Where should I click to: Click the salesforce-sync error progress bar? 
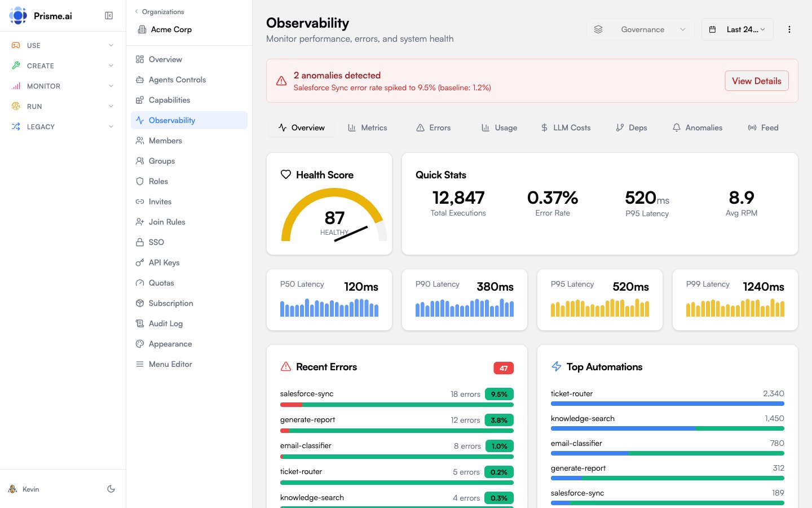pyautogui.click(x=397, y=405)
